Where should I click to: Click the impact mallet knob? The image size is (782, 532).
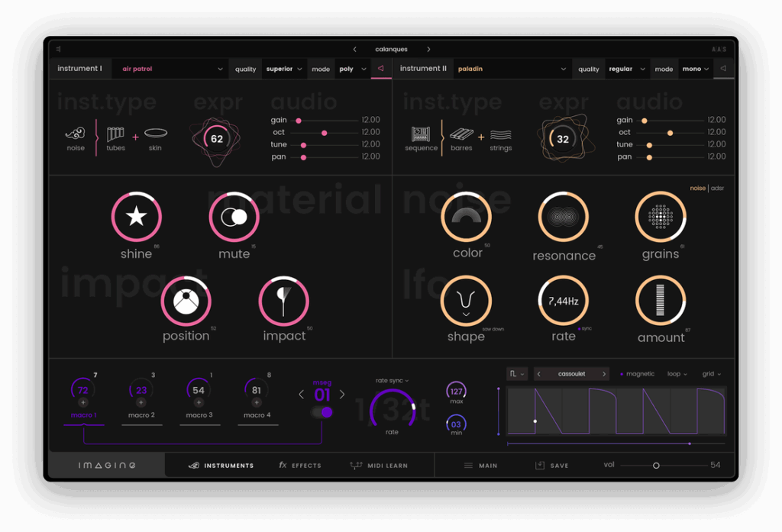[283, 301]
